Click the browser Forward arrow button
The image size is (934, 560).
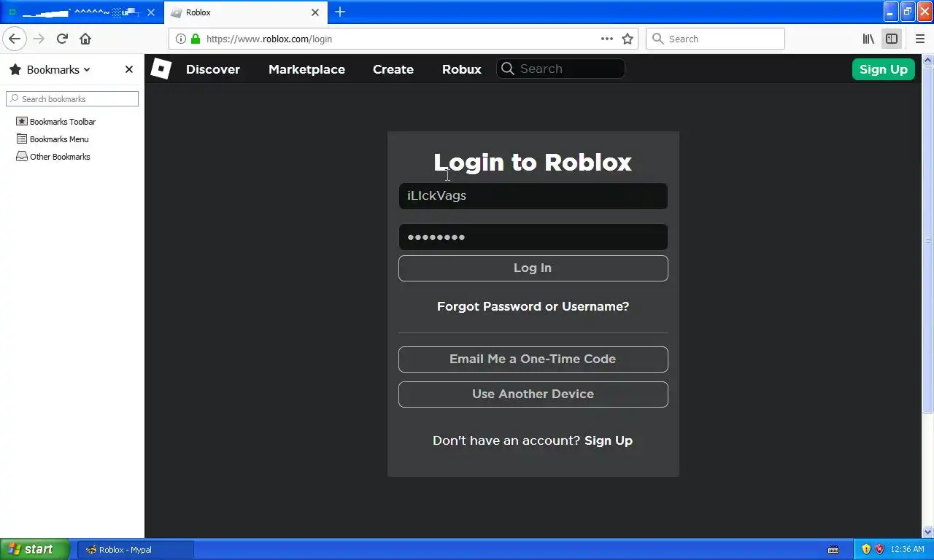[39, 39]
